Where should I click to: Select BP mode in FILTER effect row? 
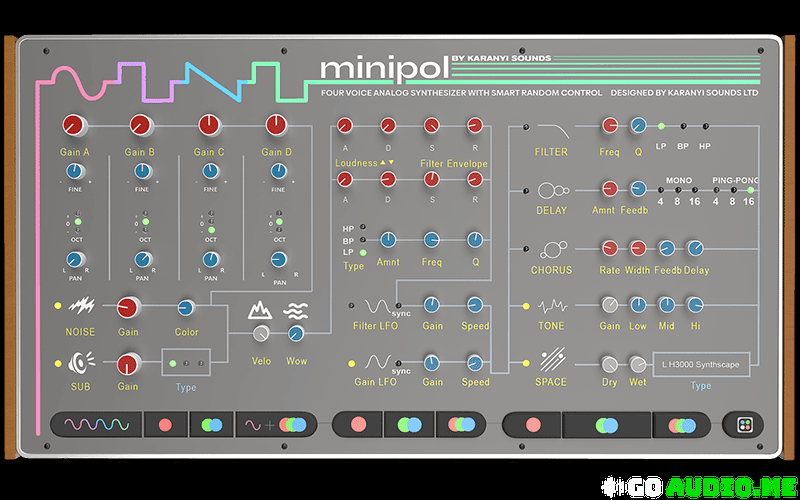click(x=683, y=126)
